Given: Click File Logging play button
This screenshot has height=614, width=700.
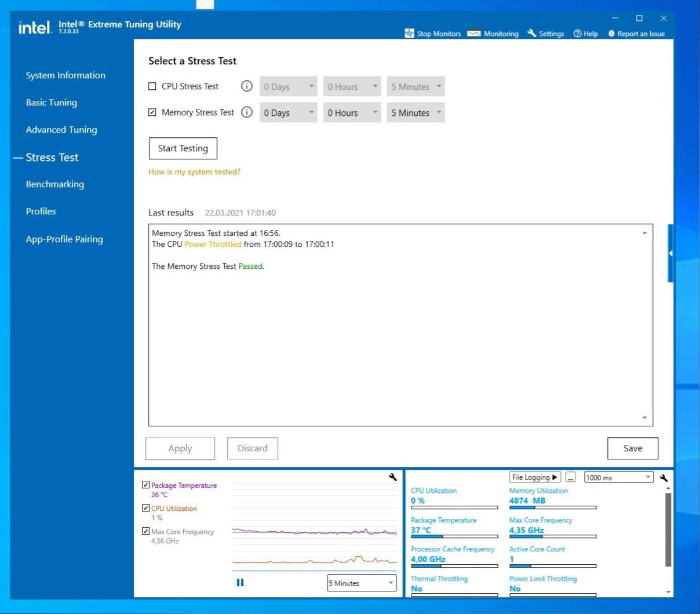Looking at the screenshot, I should [x=535, y=477].
